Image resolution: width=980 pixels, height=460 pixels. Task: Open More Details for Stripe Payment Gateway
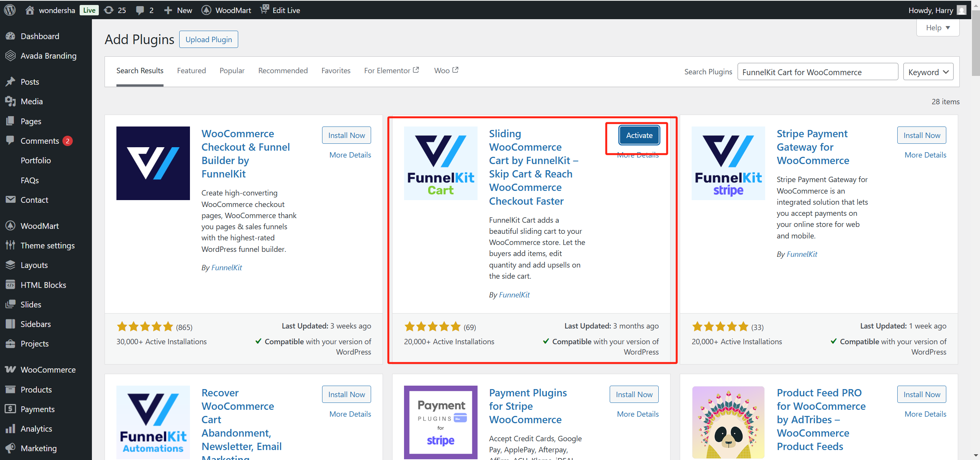pos(925,155)
